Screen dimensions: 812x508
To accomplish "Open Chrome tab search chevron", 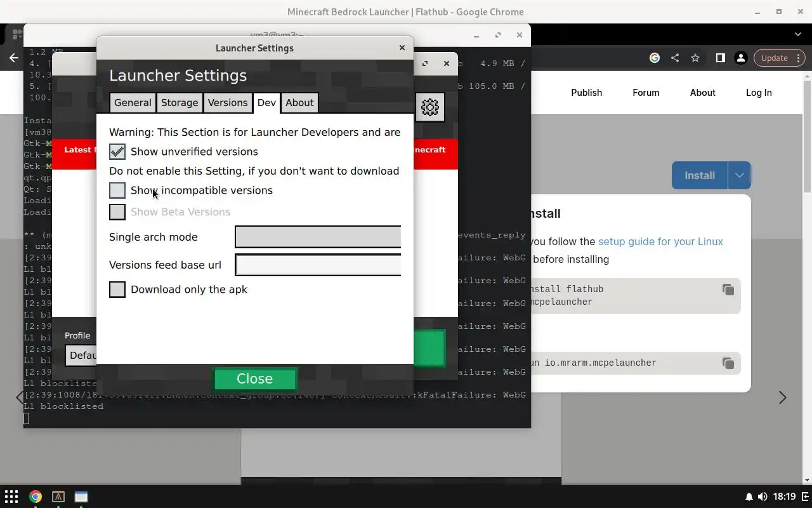I will click(798, 34).
